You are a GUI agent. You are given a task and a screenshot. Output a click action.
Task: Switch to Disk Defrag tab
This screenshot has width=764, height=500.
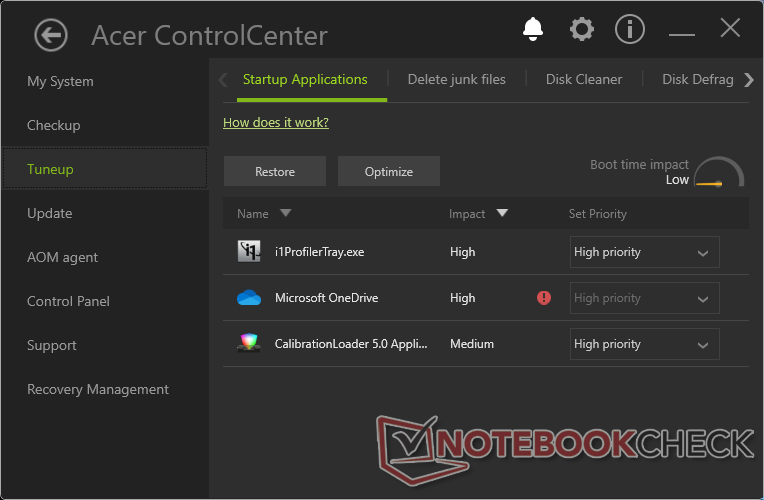click(697, 79)
